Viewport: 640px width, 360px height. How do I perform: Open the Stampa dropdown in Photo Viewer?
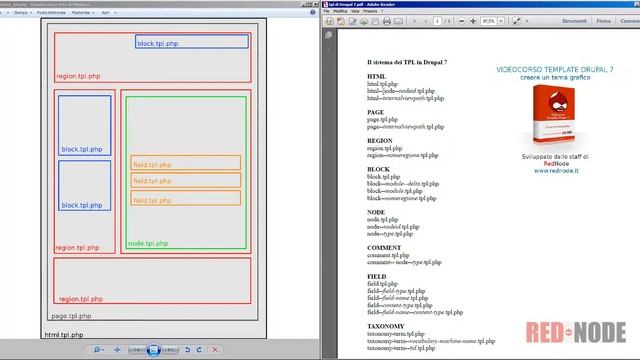22,13
